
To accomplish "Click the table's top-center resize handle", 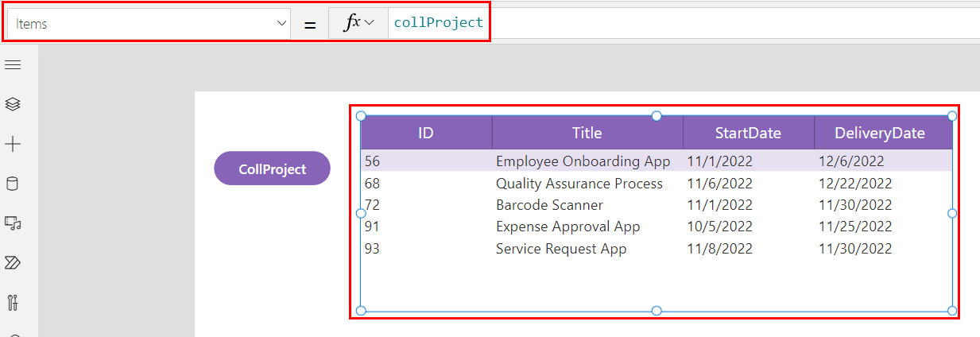I will click(657, 116).
